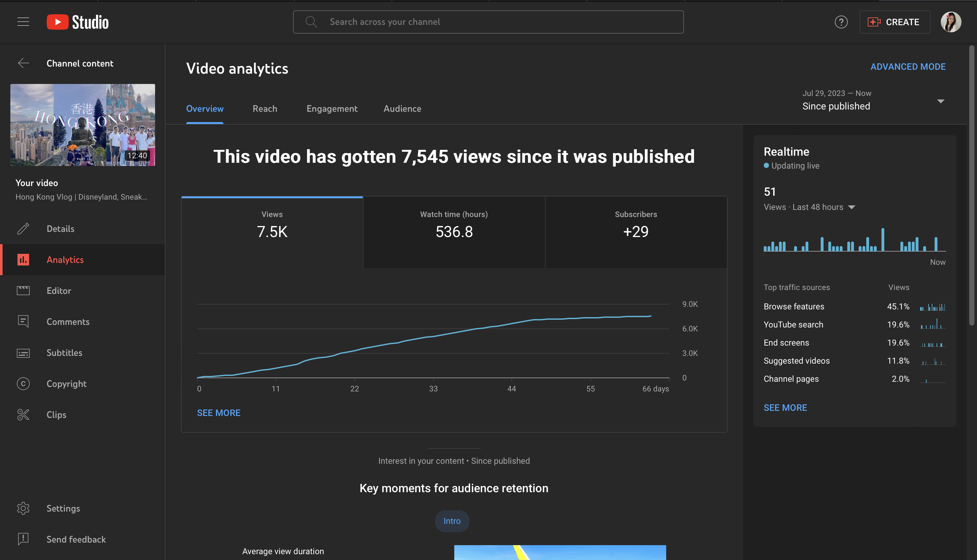977x560 pixels.
Task: Expand the Views Last 48 hours dropdown
Action: point(852,207)
